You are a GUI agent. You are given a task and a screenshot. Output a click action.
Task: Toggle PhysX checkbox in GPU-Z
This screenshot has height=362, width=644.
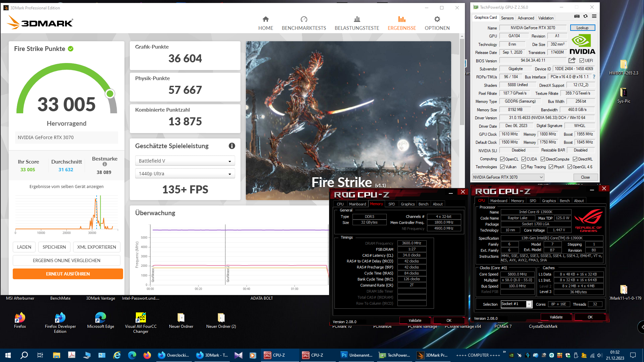(551, 167)
